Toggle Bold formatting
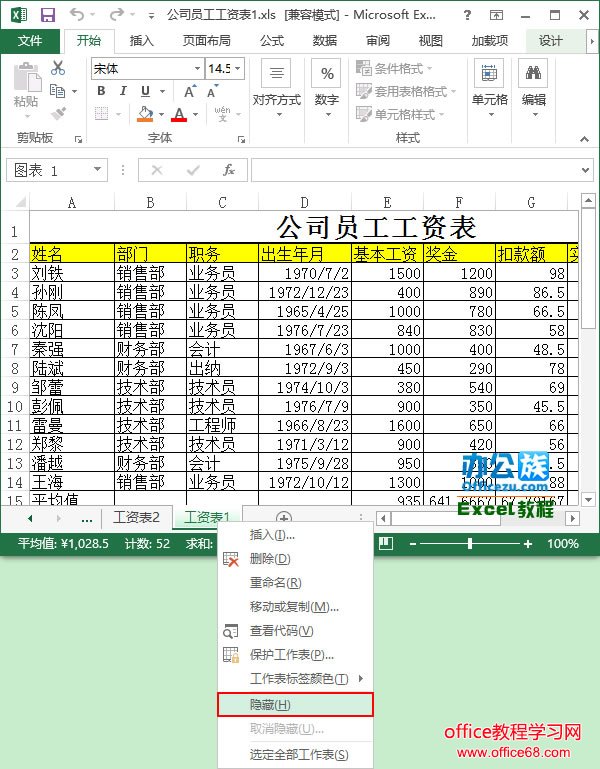 click(101, 91)
